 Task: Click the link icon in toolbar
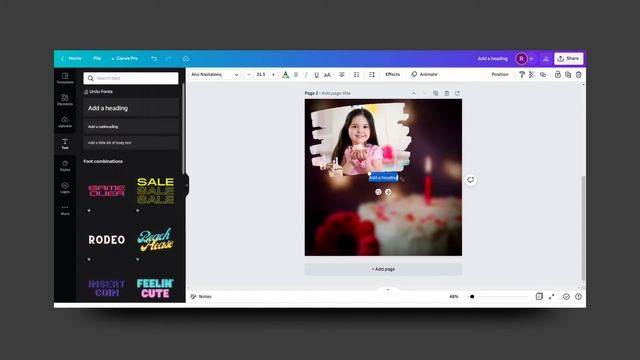(x=543, y=75)
